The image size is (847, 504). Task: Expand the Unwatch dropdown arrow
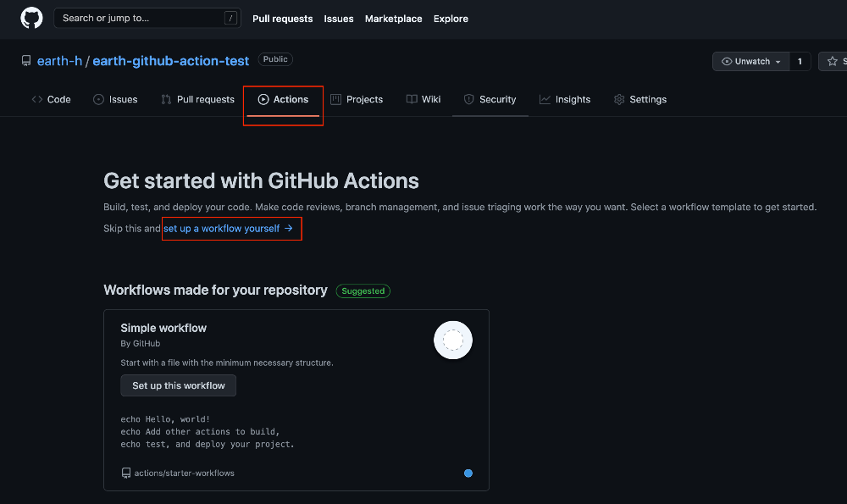pos(778,62)
